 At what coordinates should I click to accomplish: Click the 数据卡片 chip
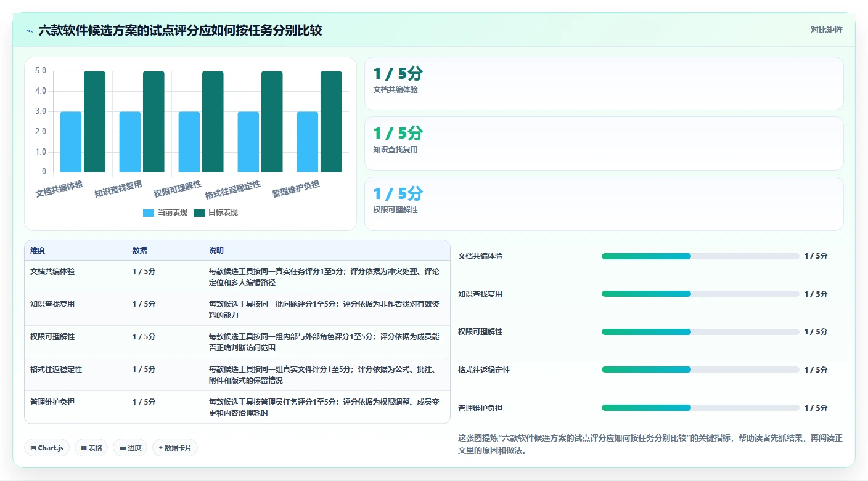coord(175,448)
